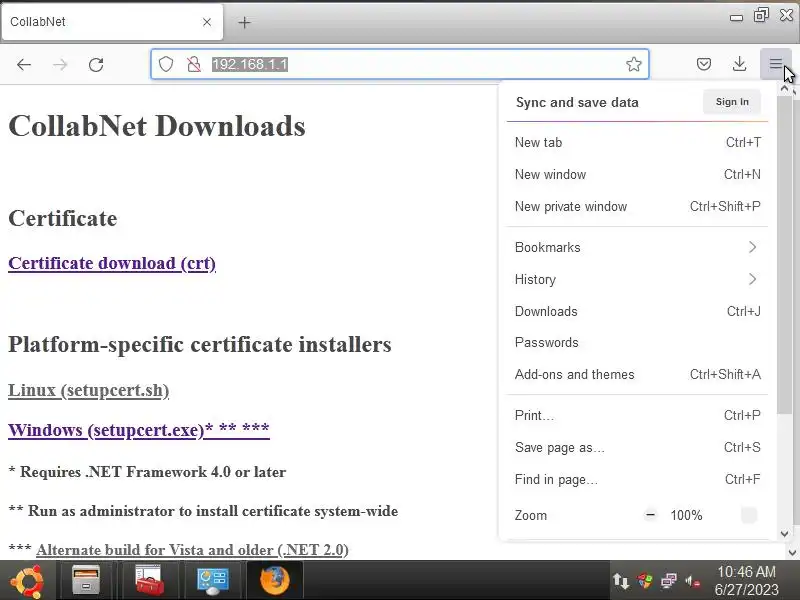800x600 pixels.
Task: Select the CollabNet browser tab
Action: pyautogui.click(x=112, y=22)
